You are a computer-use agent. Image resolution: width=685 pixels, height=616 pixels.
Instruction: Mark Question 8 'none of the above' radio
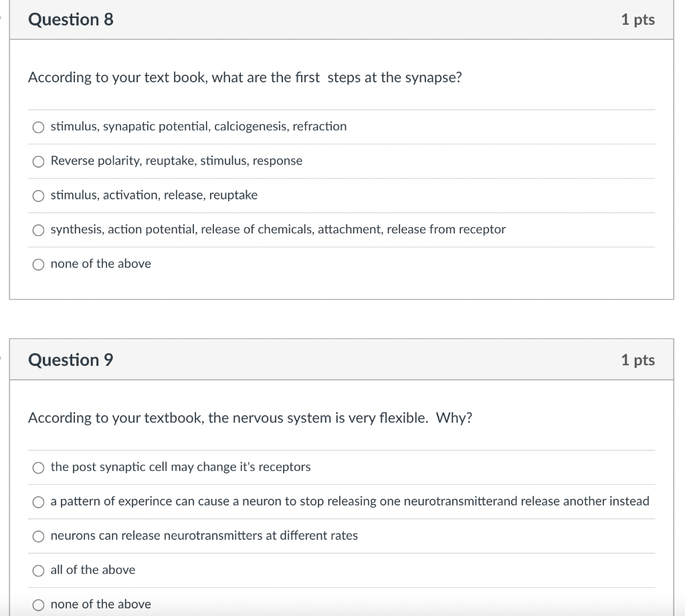pos(39,264)
